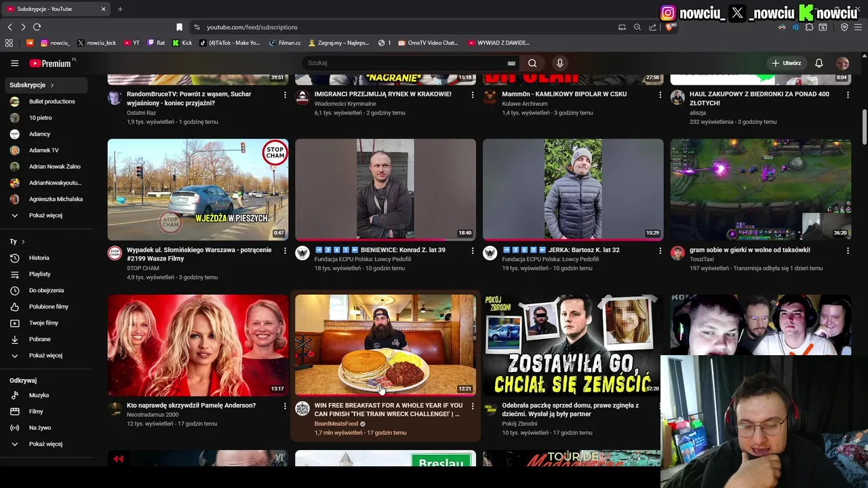Expand the Ty section heading
The height and width of the screenshot is (488, 868).
(17, 241)
